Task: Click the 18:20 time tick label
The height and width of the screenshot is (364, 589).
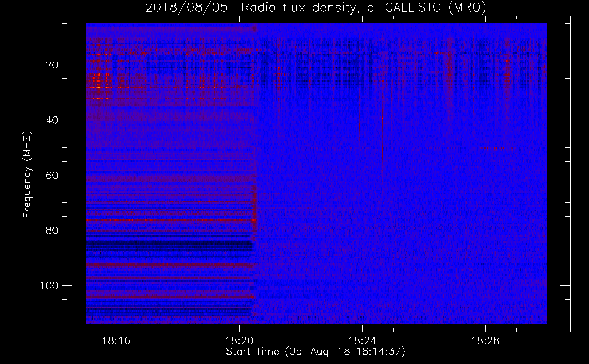Action: (239, 341)
